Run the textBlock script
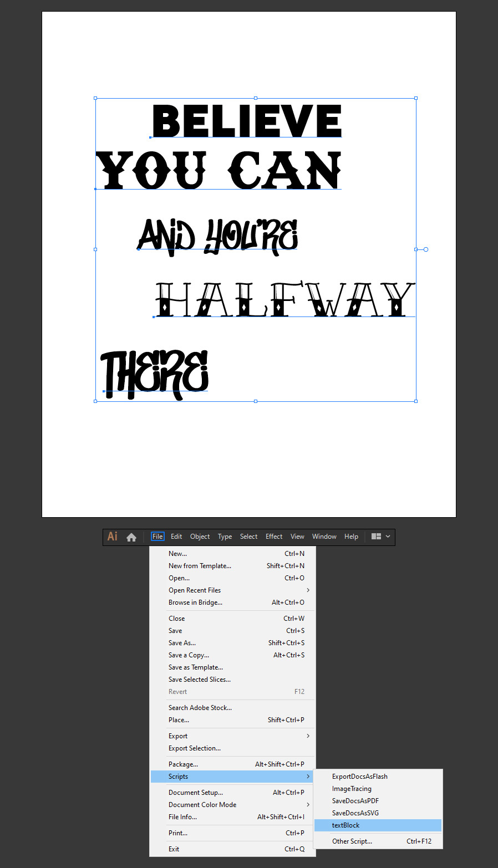The image size is (498, 868). click(378, 825)
